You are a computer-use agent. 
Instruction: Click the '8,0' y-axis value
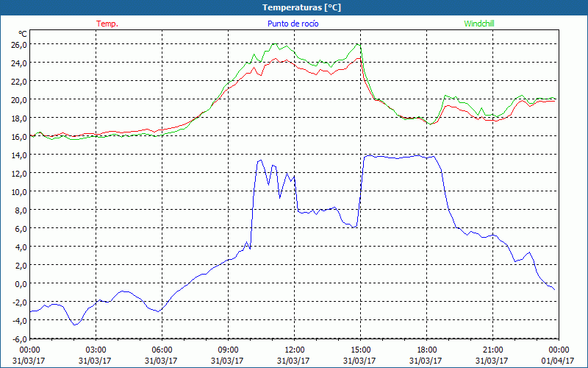[x=21, y=210]
